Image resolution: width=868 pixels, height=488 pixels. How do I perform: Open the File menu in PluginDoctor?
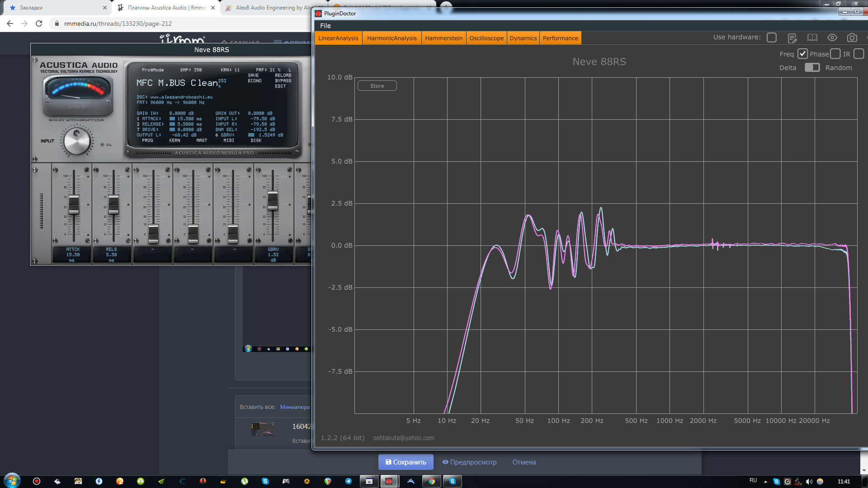point(325,26)
